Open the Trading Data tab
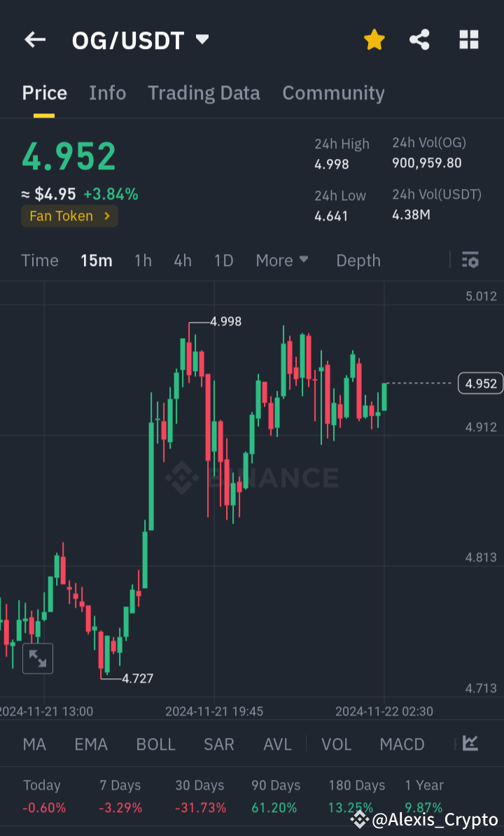This screenshot has height=836, width=504. [x=204, y=92]
